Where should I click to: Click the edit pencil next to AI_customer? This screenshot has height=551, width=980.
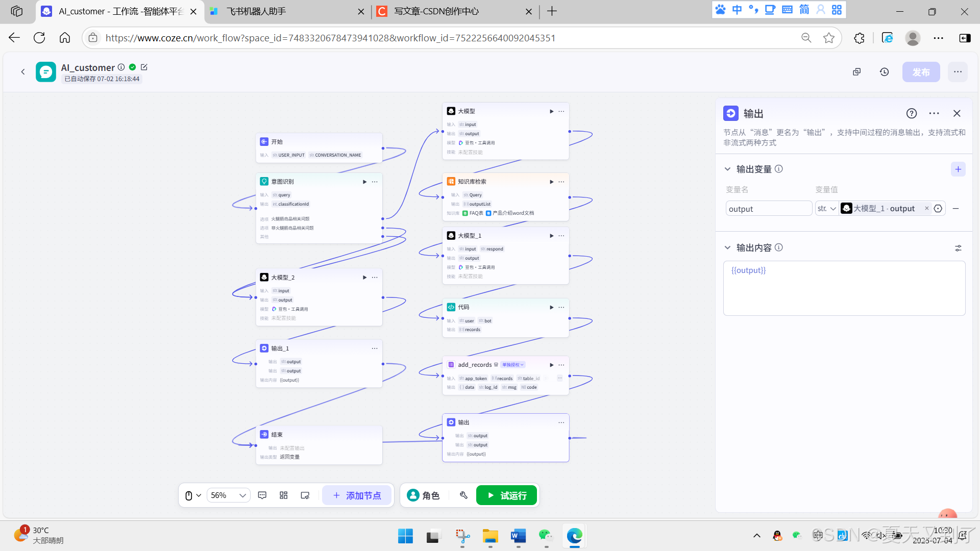click(x=144, y=67)
